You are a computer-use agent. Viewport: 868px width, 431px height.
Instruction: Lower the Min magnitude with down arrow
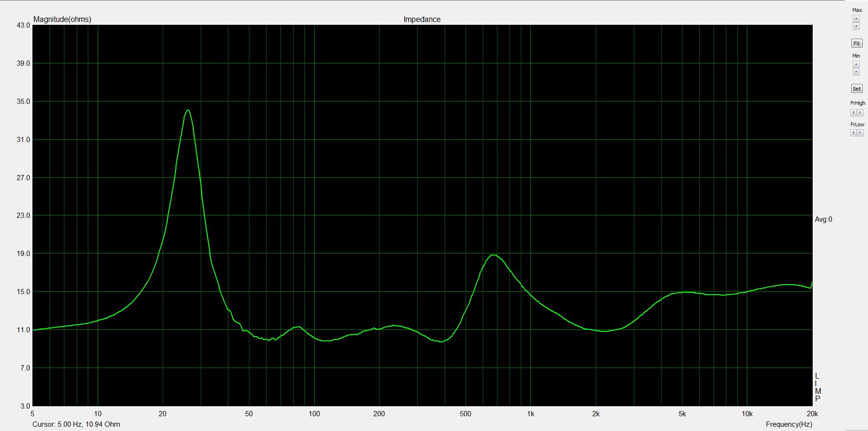(x=856, y=72)
